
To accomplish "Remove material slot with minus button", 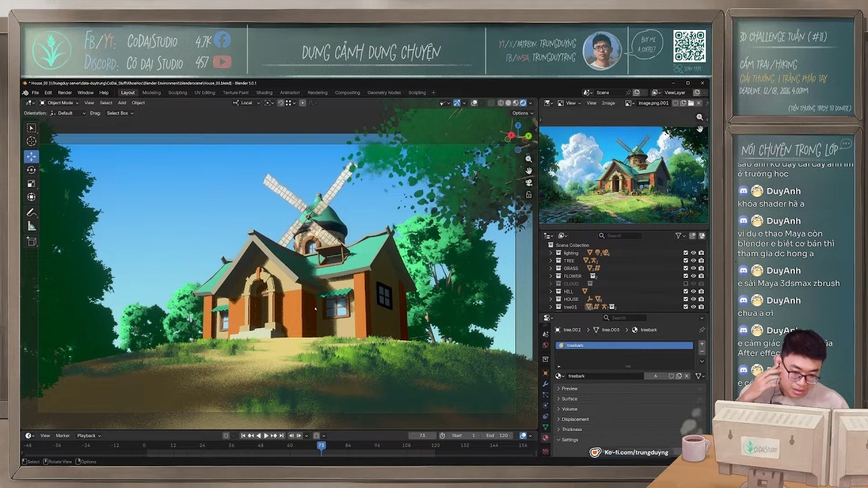I will pyautogui.click(x=702, y=352).
